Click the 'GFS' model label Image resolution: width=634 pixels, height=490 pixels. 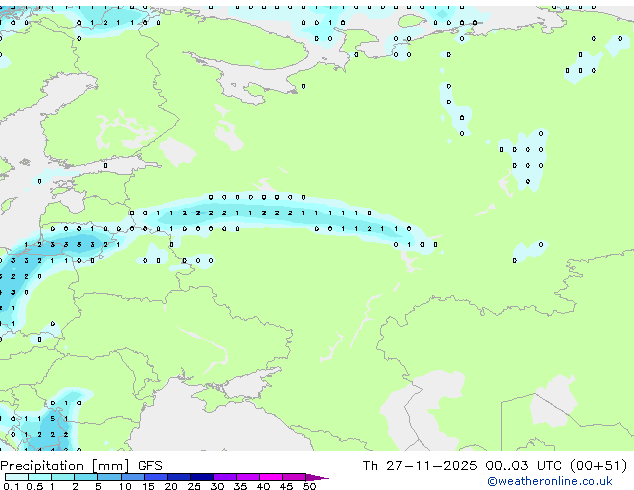150,466
